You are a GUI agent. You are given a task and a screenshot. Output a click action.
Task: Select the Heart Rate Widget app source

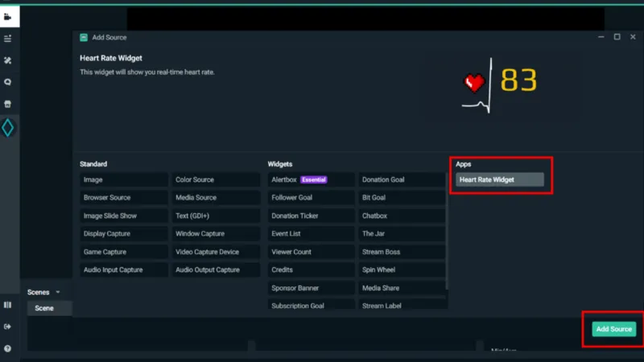[500, 179]
